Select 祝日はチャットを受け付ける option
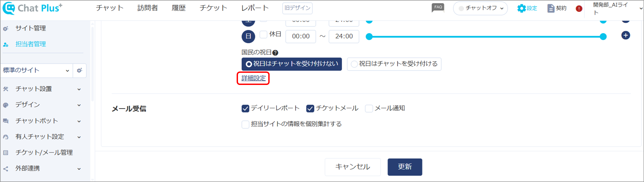 click(394, 64)
